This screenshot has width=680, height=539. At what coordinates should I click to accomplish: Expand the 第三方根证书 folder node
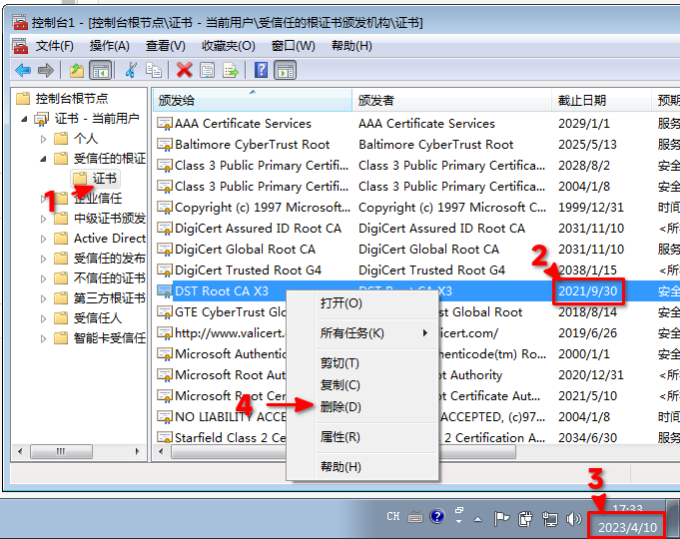43,298
